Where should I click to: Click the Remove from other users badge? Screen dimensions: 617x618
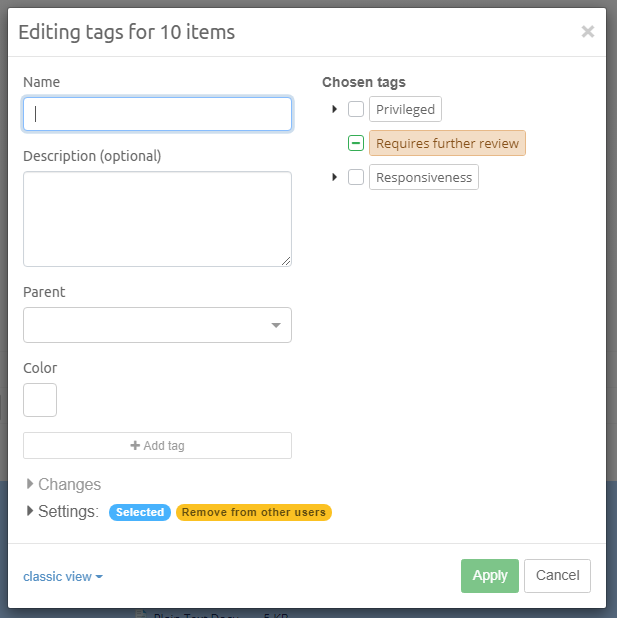click(254, 512)
